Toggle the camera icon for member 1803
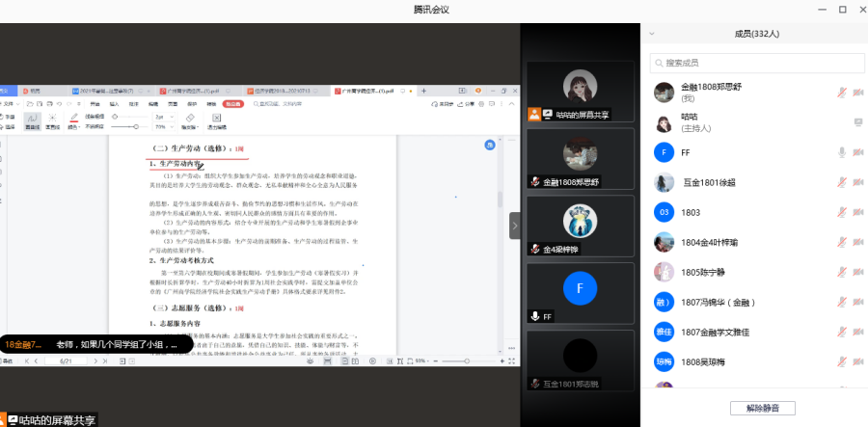Viewport: 868px width, 427px height. [x=857, y=212]
